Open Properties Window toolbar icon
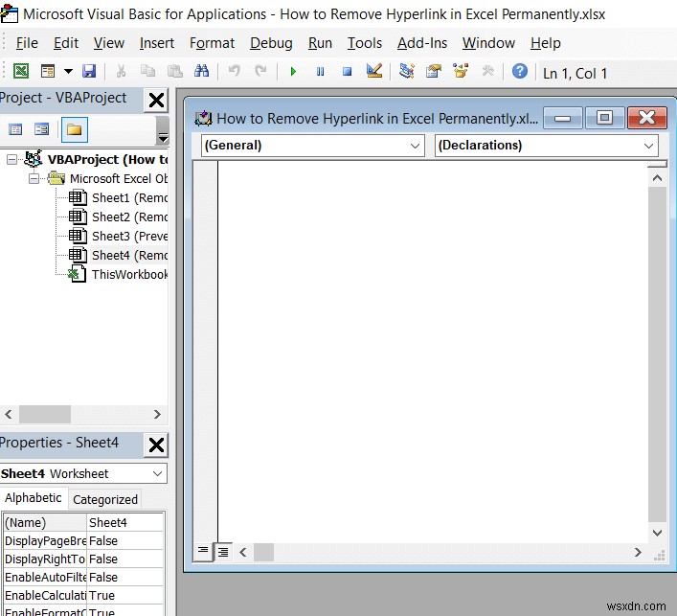The image size is (677, 616). click(434, 71)
